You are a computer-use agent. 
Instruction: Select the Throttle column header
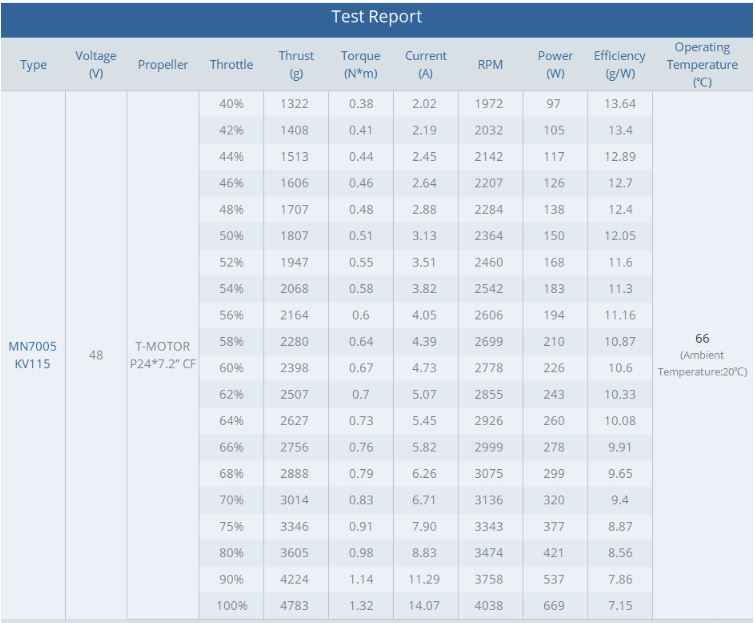pyautogui.click(x=231, y=65)
